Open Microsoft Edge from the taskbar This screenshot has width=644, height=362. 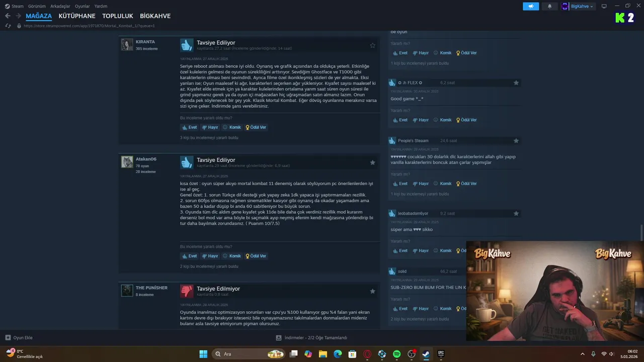pyautogui.click(x=338, y=354)
